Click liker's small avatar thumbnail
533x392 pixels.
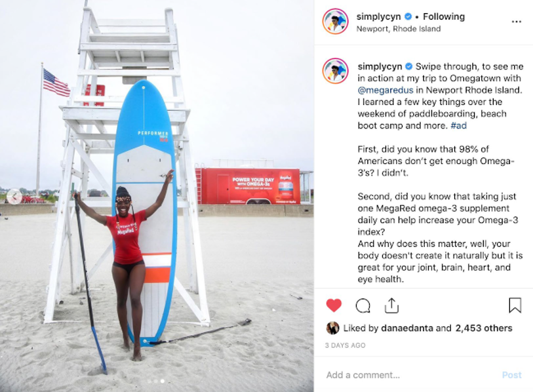pyautogui.click(x=332, y=328)
